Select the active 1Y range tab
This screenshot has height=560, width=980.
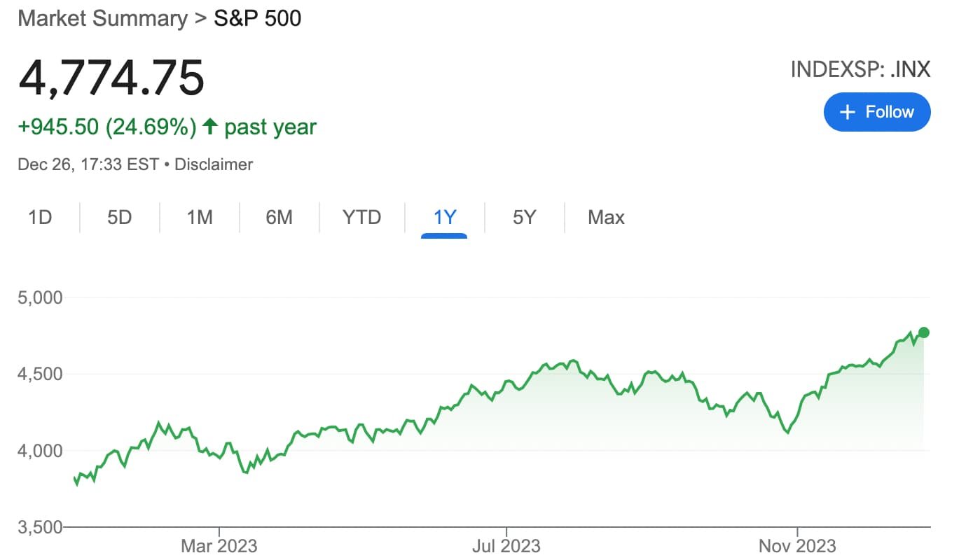tap(444, 218)
